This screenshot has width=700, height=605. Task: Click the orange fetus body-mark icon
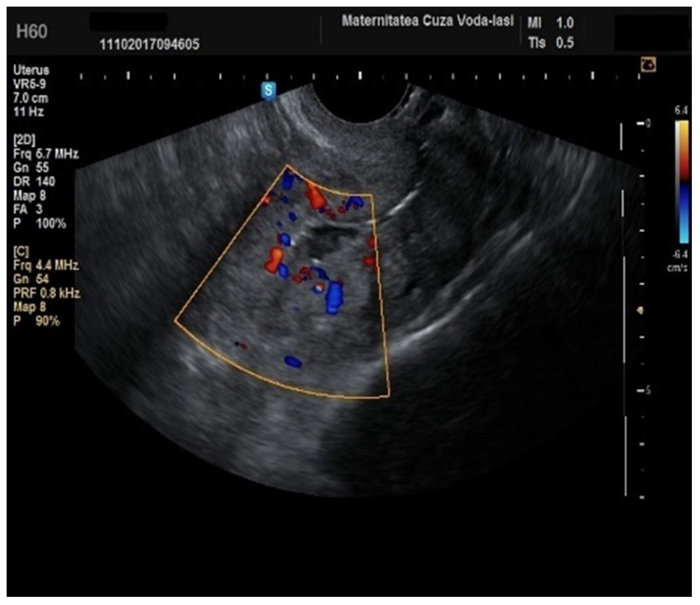point(648,65)
